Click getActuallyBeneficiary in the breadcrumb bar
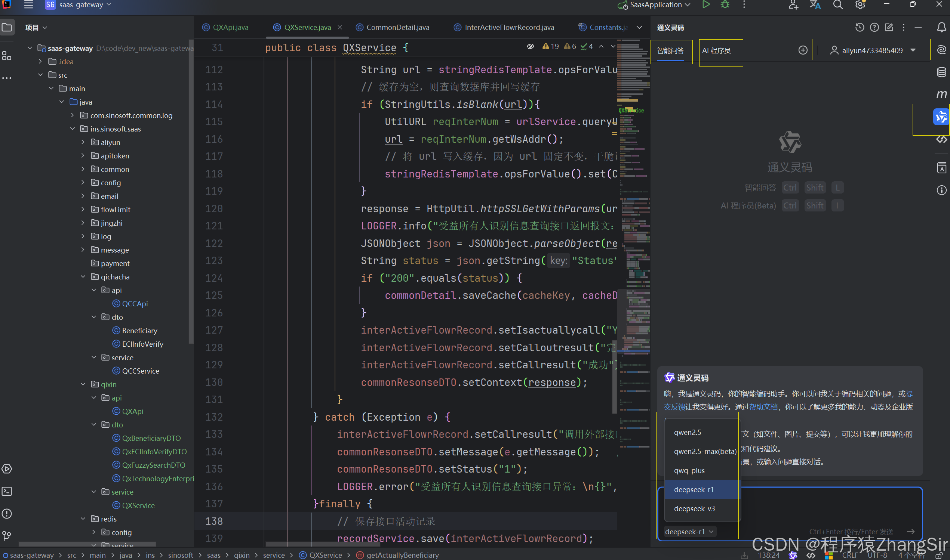 (x=397, y=555)
